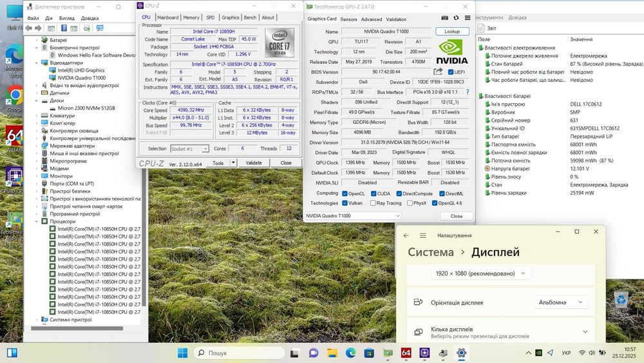The image size is (644, 363).
Task: Open the Settings navigation hamburger menu
Action: coord(422,235)
